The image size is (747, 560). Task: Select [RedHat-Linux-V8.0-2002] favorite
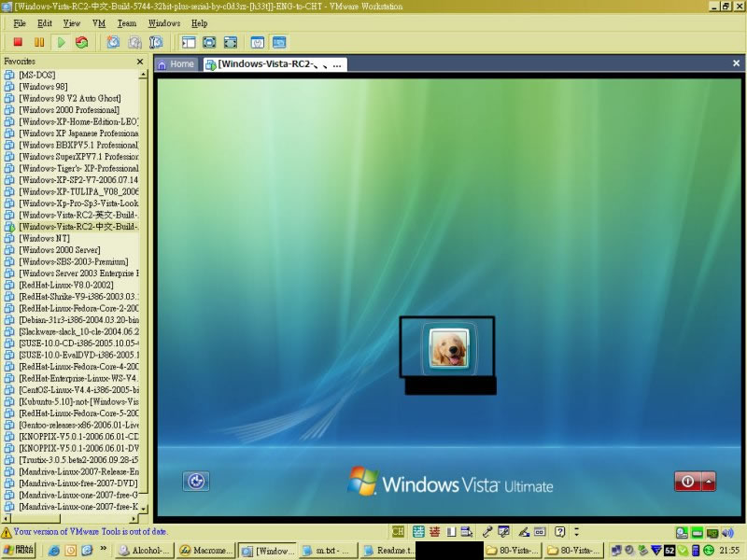pos(66,285)
